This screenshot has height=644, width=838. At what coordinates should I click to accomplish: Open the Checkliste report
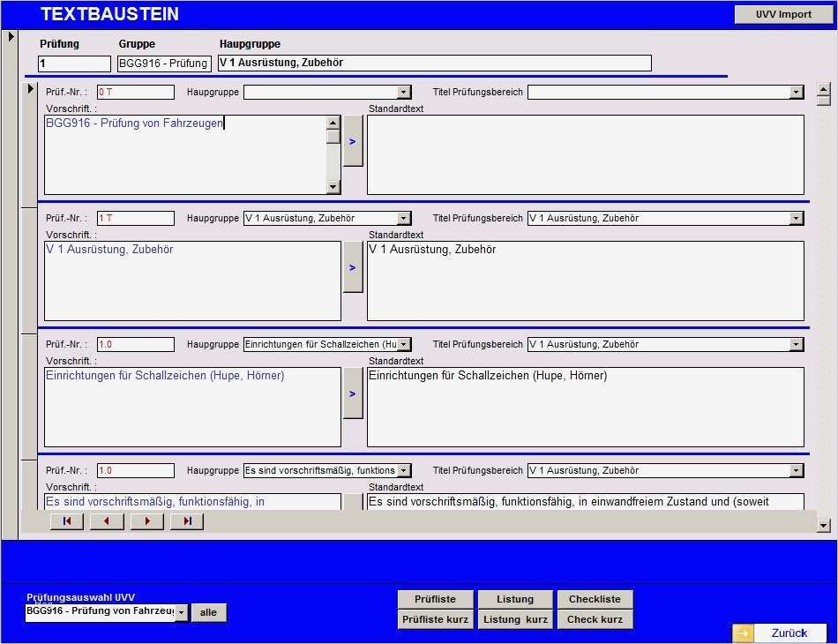[595, 599]
